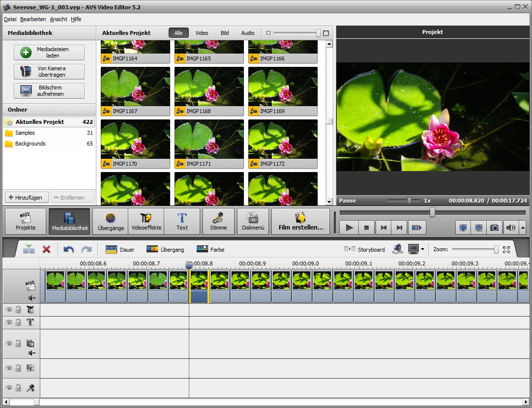Click the undo arrow in timeline toolbar
This screenshot has width=532, height=408.
pyautogui.click(x=69, y=250)
